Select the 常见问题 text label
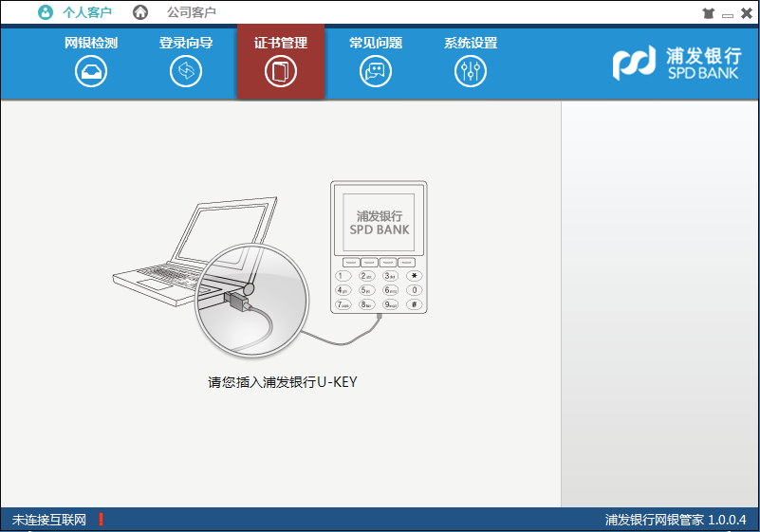 pyautogui.click(x=376, y=43)
